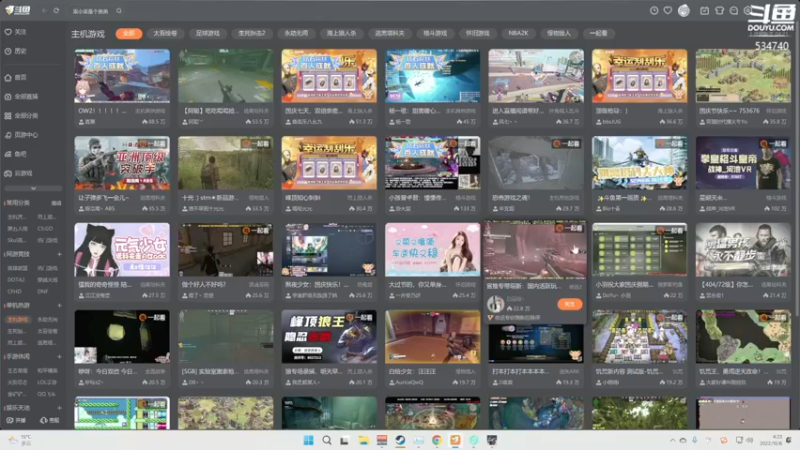Open the OW2 stream thumbnail
Viewport: 800px width, 450px height.
[122, 76]
